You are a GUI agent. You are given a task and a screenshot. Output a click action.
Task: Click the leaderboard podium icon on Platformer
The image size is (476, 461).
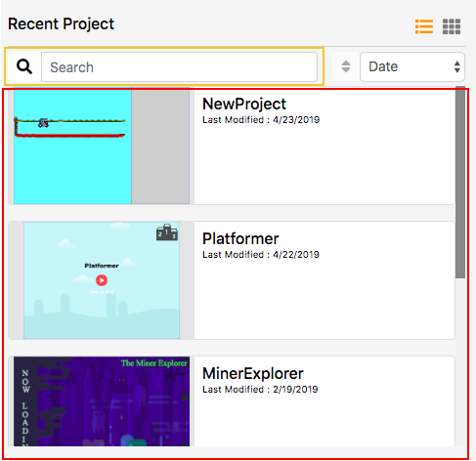tap(167, 232)
